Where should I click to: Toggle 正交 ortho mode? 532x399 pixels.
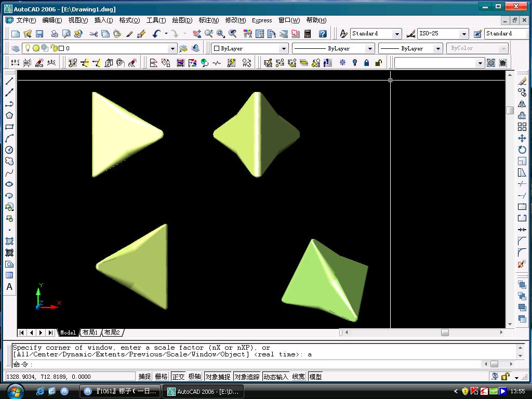pos(178,377)
